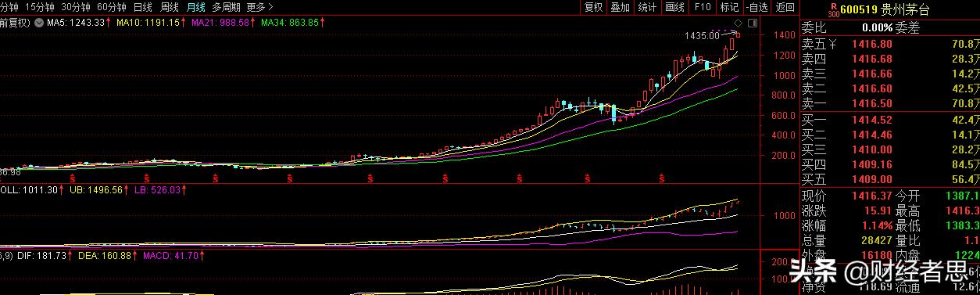
Task: Click the MA34: 863.85 indicator label
Action: [290, 23]
